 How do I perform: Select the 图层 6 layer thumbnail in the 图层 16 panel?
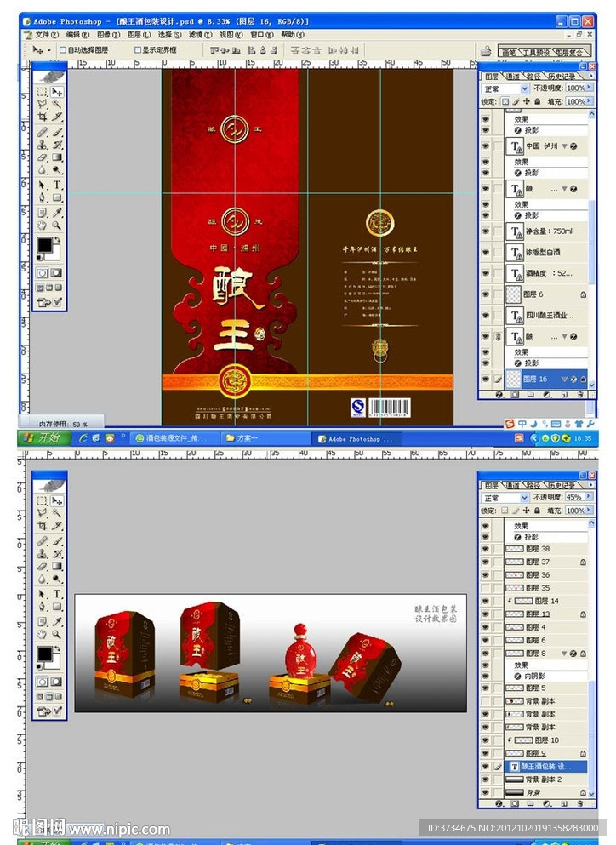click(x=513, y=294)
